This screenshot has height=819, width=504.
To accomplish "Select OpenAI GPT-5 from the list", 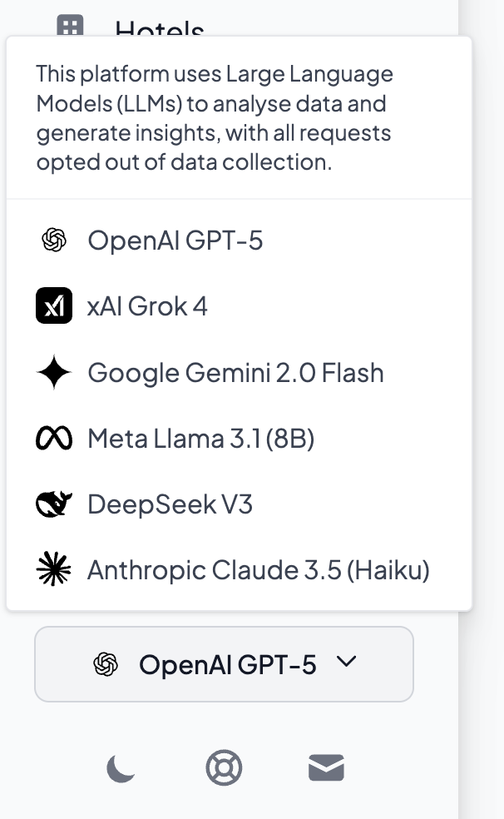I will click(x=175, y=241).
